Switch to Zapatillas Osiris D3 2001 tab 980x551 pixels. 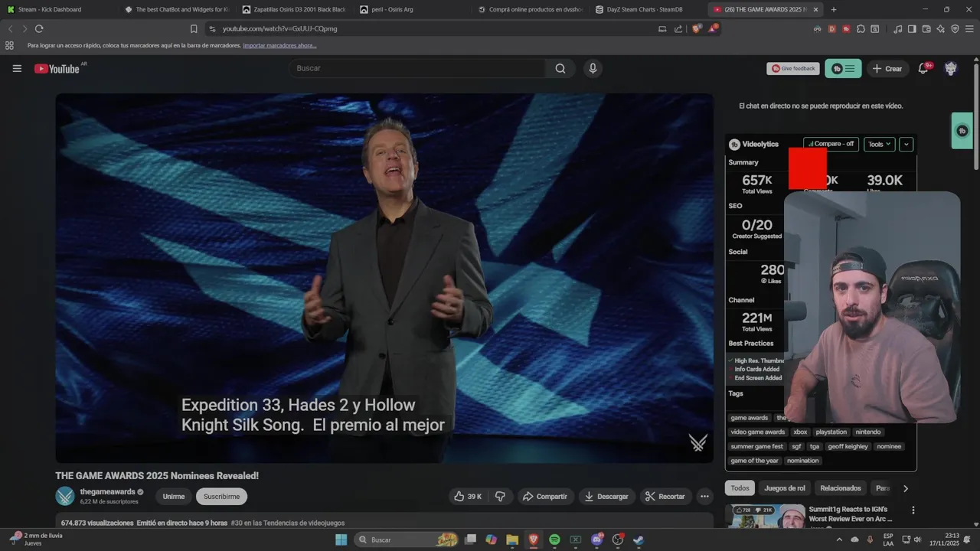(x=294, y=9)
